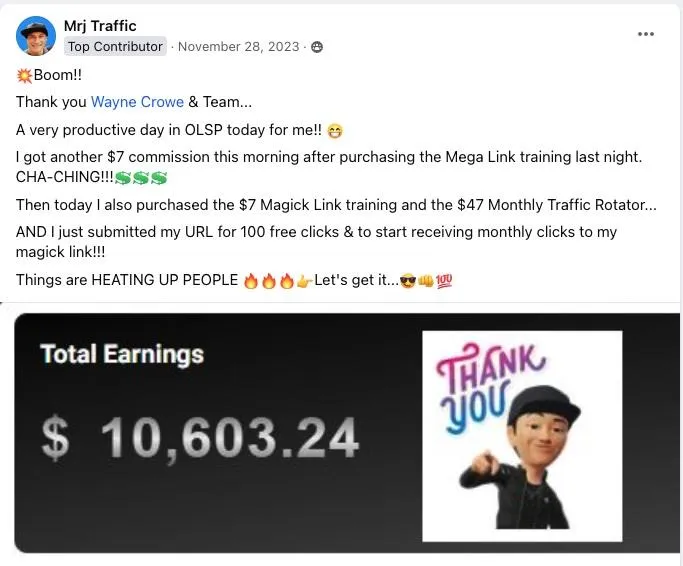
Task: Click the fire emojis after PEOPLE
Action: (269, 281)
